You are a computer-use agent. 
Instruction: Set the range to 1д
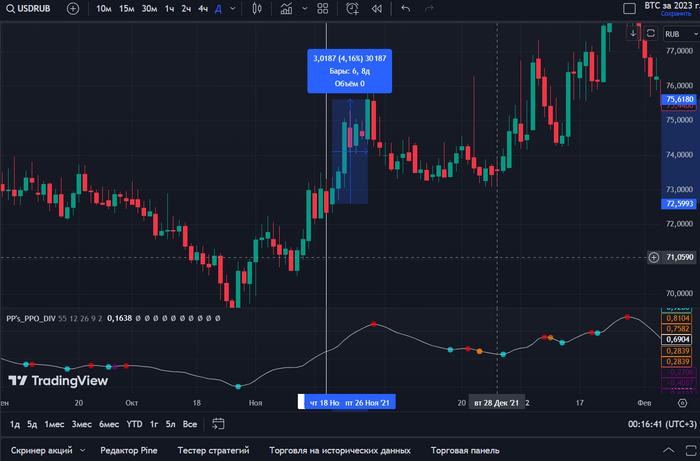coord(15,424)
